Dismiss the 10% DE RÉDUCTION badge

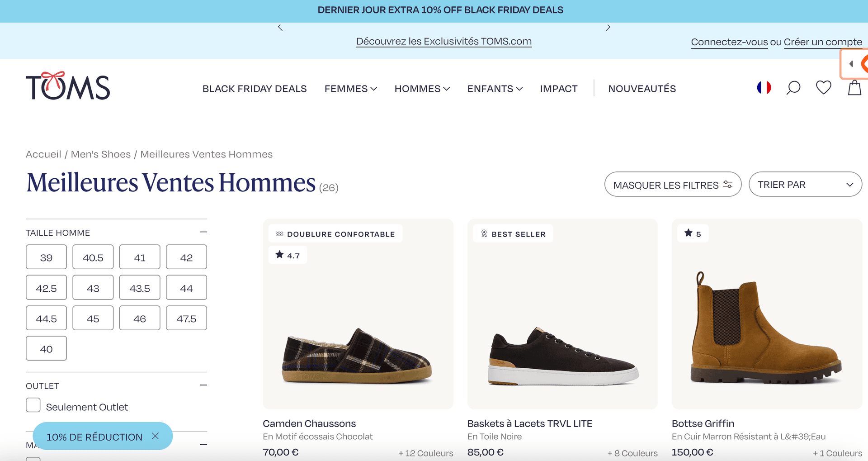156,436
